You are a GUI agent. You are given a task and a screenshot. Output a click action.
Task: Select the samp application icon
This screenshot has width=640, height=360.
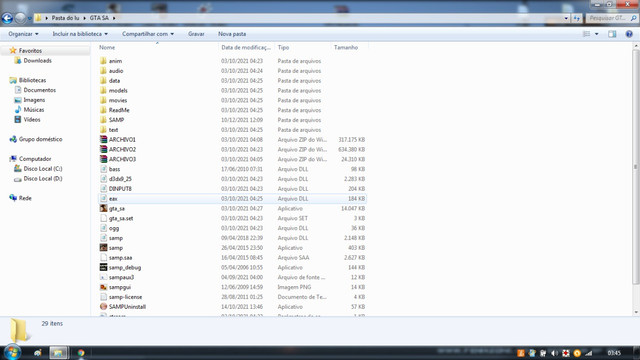point(103,247)
